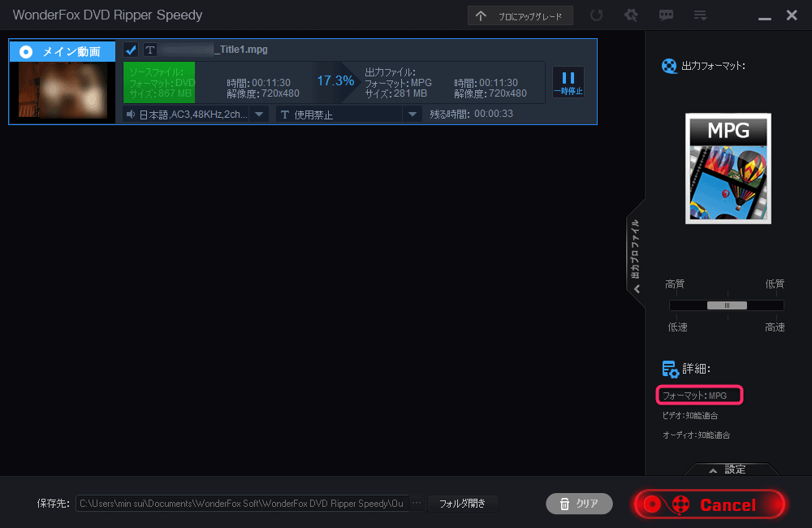Pause the conversion with 一時停止 button
This screenshot has height=528, width=812.
click(568, 82)
